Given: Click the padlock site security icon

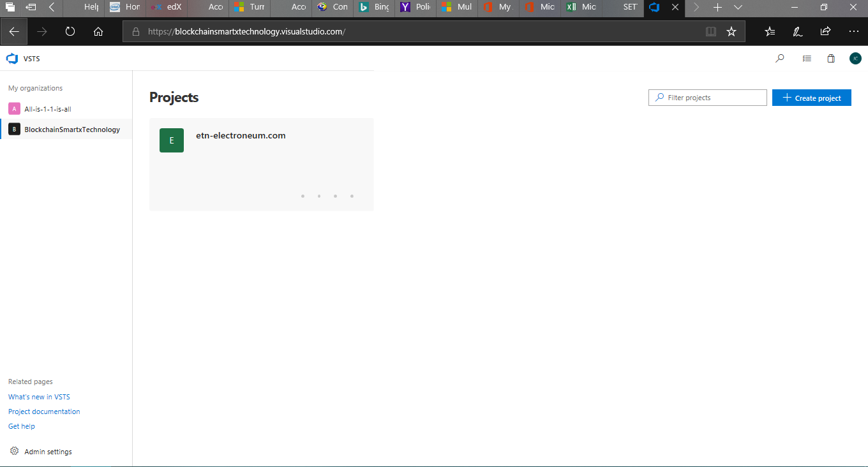Looking at the screenshot, I should click(135, 31).
